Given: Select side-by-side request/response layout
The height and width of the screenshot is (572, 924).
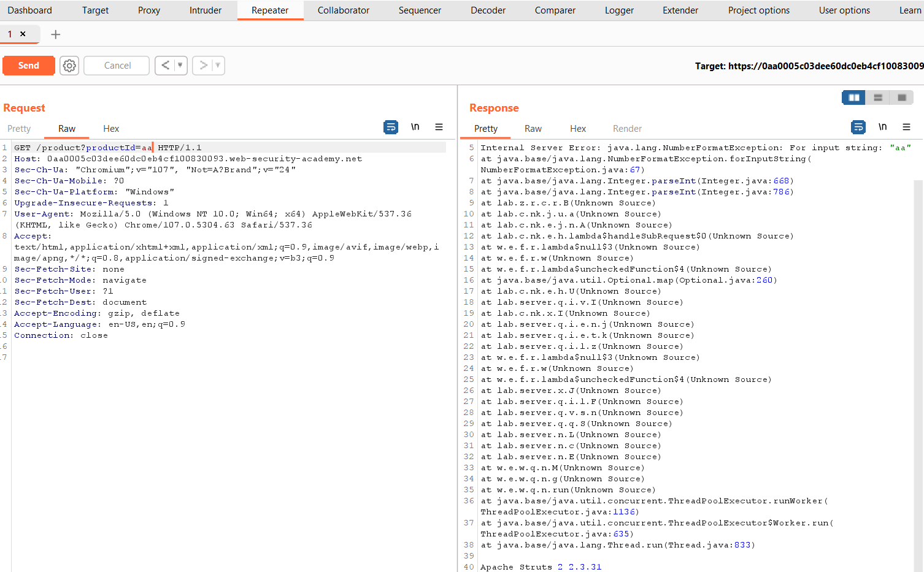Looking at the screenshot, I should tap(853, 97).
